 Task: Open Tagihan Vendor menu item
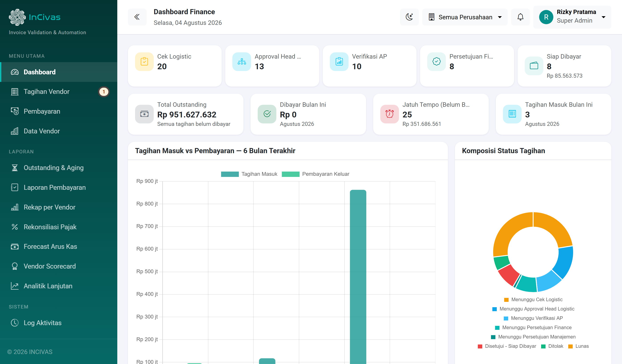tap(59, 92)
